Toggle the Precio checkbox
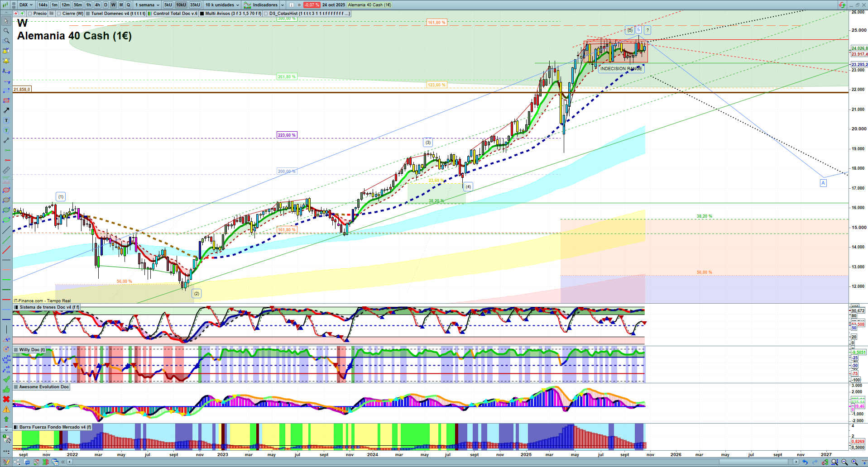868x467 pixels. pos(30,14)
